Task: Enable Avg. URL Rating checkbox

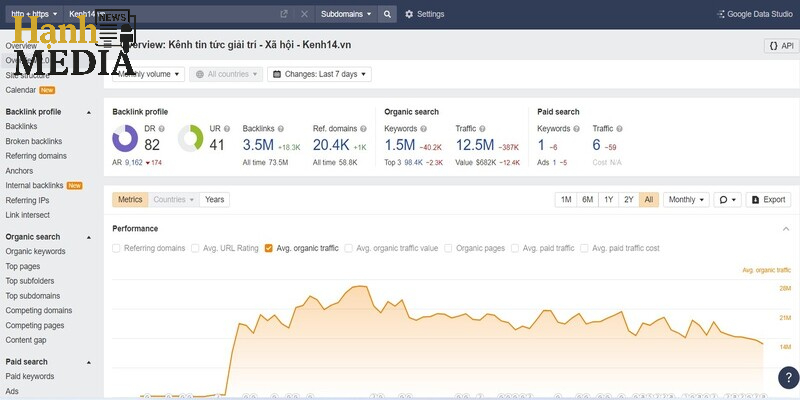Action: click(x=195, y=248)
